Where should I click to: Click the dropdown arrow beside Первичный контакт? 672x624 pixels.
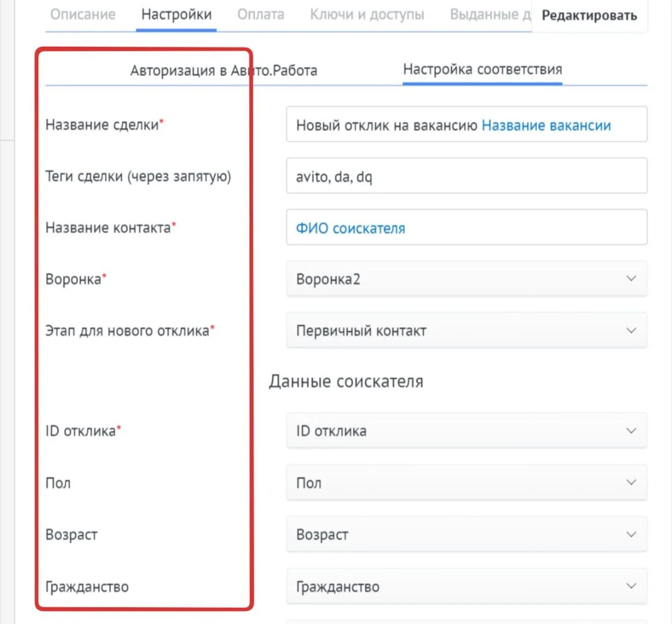tap(632, 330)
